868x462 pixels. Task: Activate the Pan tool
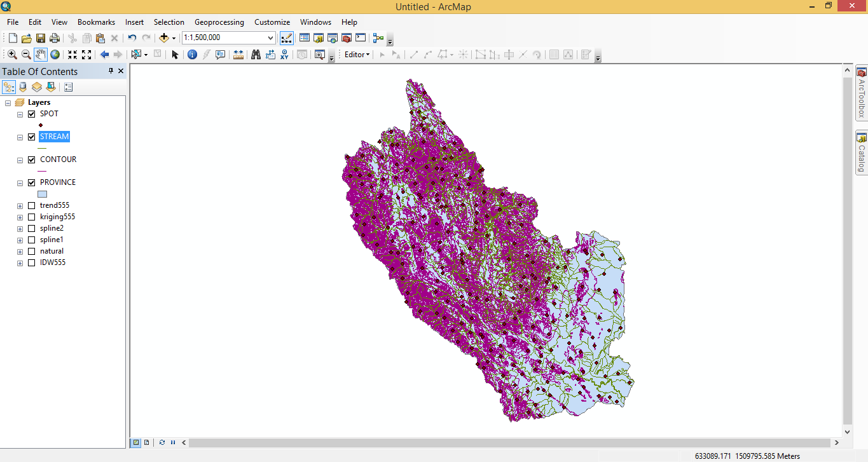click(x=41, y=55)
